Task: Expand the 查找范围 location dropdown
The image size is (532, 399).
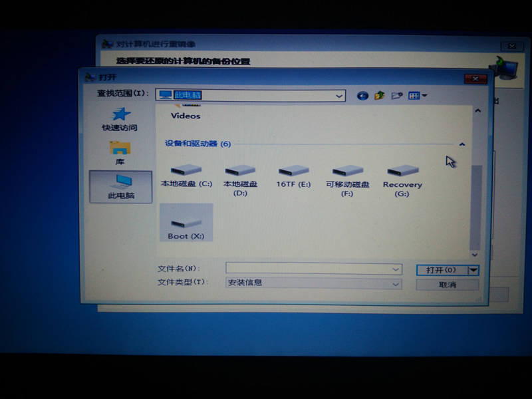Action: 339,96
